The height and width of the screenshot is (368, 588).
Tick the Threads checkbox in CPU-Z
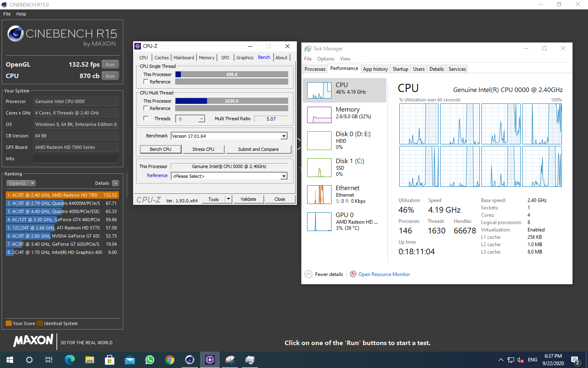click(146, 119)
